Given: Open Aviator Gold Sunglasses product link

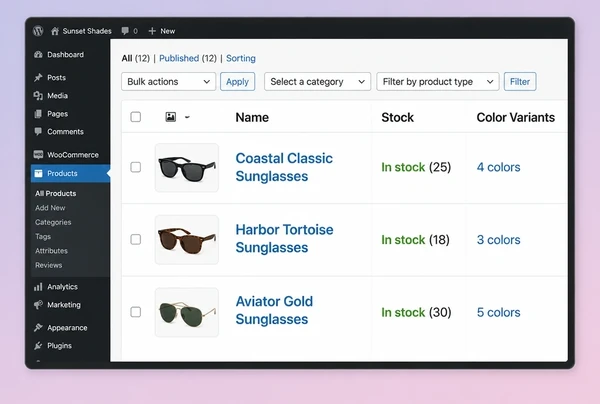Looking at the screenshot, I should click(x=274, y=310).
